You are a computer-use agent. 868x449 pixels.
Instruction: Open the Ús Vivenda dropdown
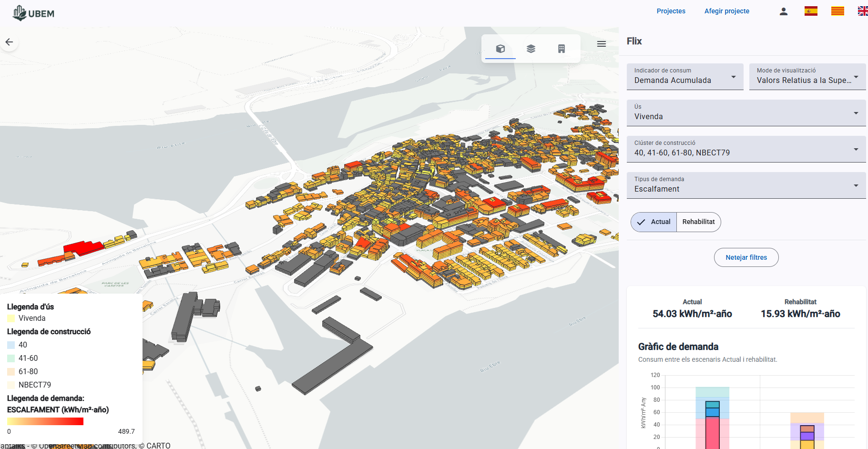[x=746, y=112]
